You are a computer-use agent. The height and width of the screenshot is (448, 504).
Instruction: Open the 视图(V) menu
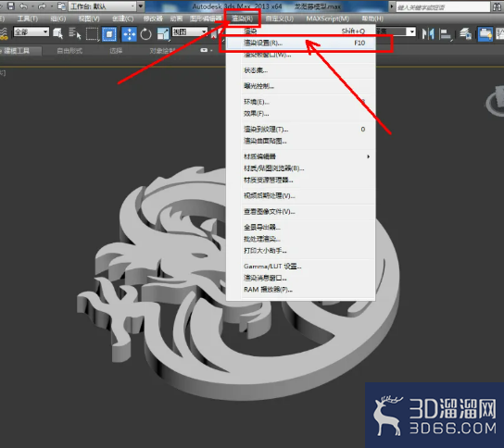(89, 19)
